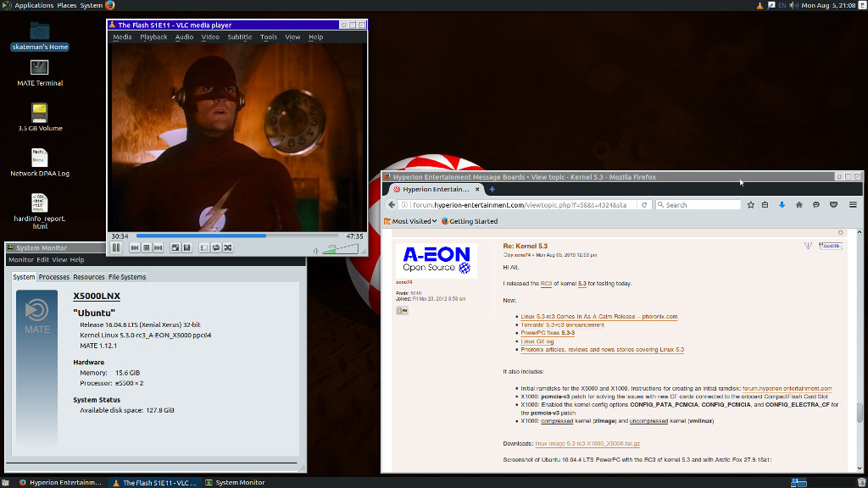Pause playback in VLC
This screenshot has height=488, width=868.
(x=116, y=248)
